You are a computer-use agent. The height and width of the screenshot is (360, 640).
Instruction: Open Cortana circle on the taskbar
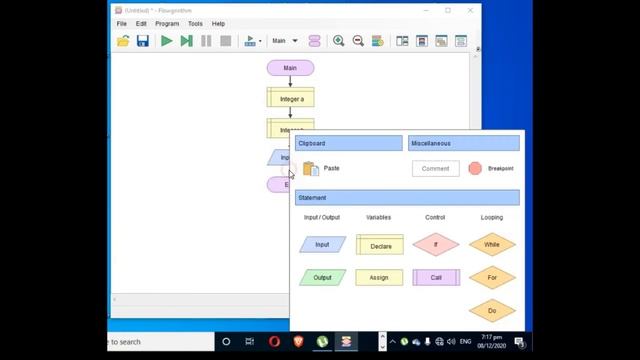(x=226, y=342)
